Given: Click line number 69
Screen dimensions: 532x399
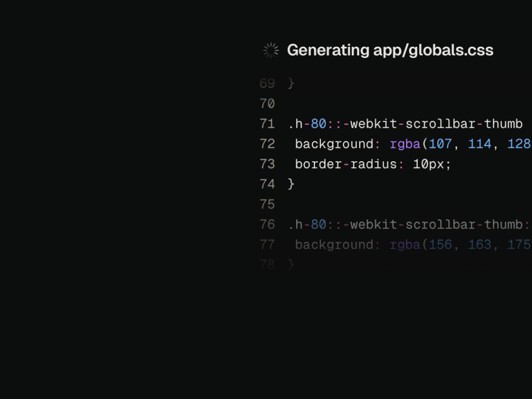Looking at the screenshot, I should (267, 84).
